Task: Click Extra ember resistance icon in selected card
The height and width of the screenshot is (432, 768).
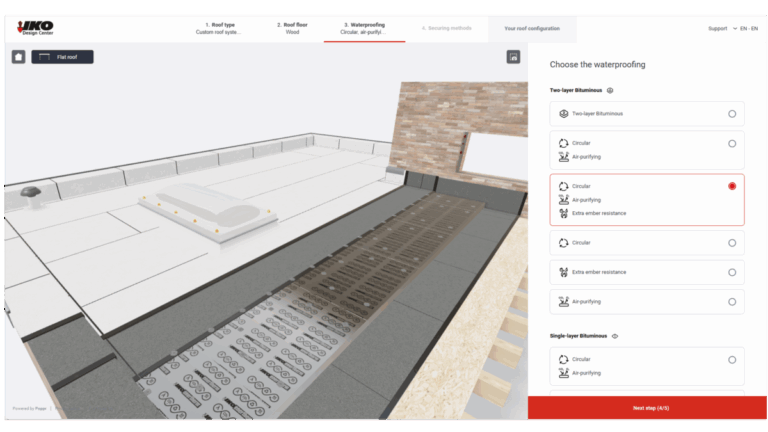Action: [x=564, y=214]
